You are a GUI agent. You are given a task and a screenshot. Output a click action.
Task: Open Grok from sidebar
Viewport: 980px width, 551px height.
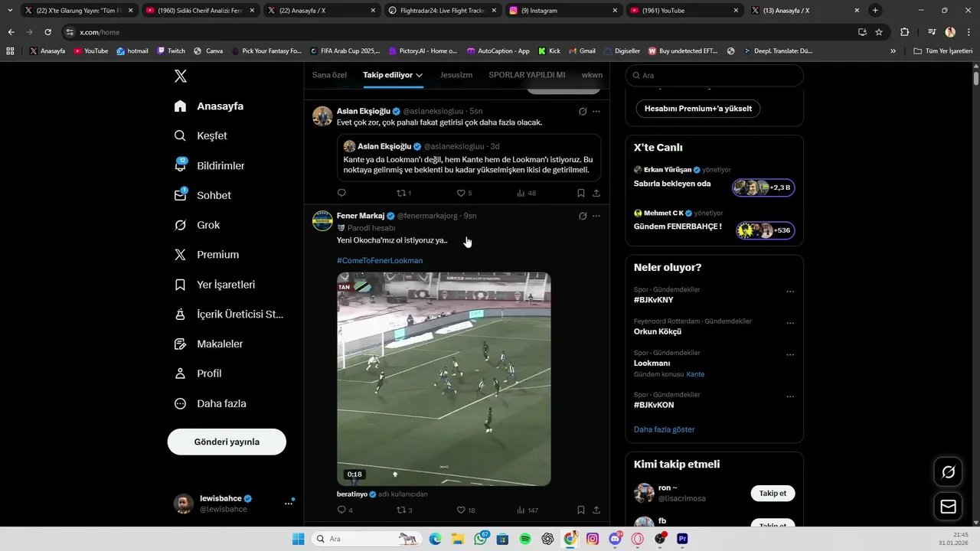tap(197, 225)
